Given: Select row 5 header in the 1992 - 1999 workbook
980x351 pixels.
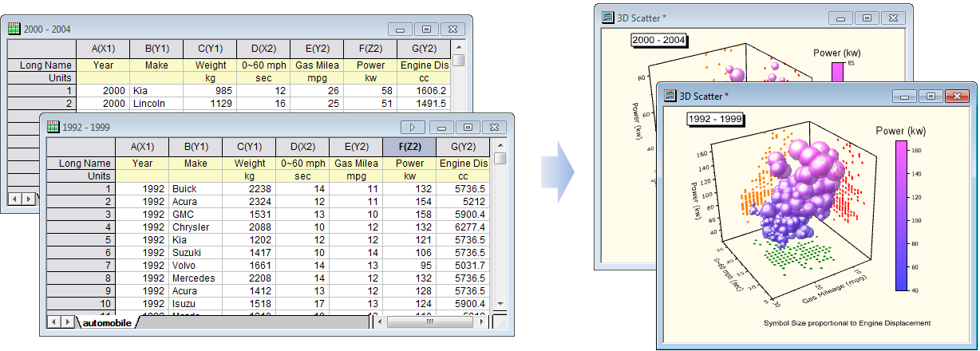Looking at the screenshot, I should [81, 239].
